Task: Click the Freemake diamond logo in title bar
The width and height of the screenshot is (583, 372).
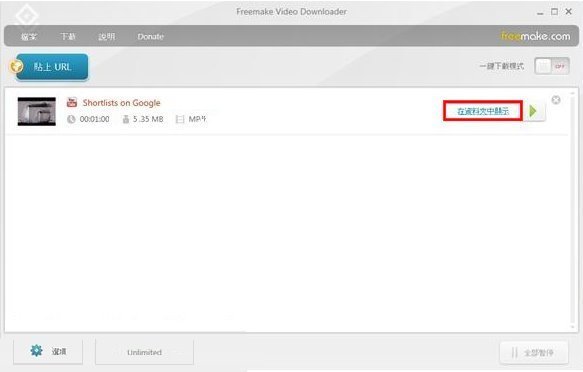Action: (x=27, y=16)
